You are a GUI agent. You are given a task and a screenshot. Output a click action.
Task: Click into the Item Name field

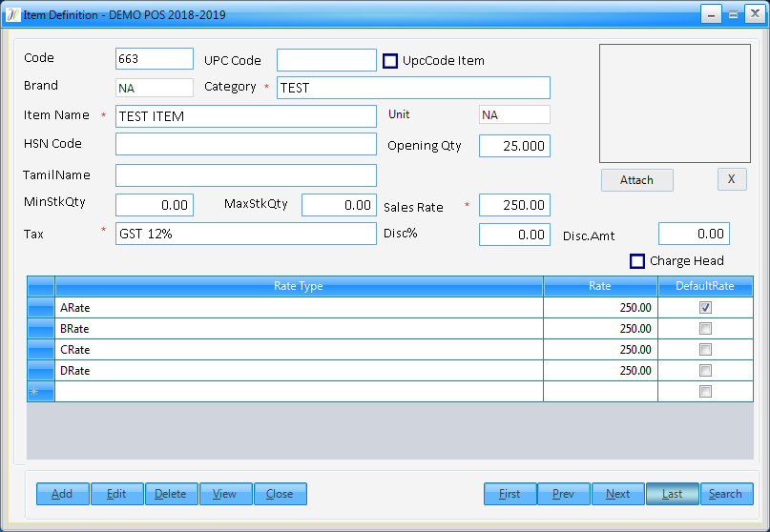pyautogui.click(x=245, y=116)
